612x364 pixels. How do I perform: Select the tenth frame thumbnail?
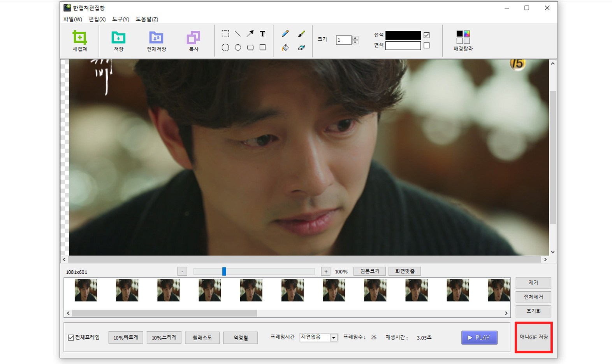click(458, 290)
